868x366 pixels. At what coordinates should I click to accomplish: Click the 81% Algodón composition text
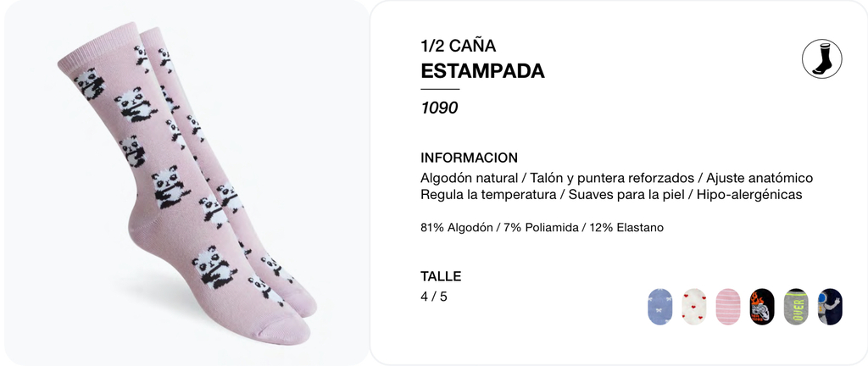pos(457,227)
